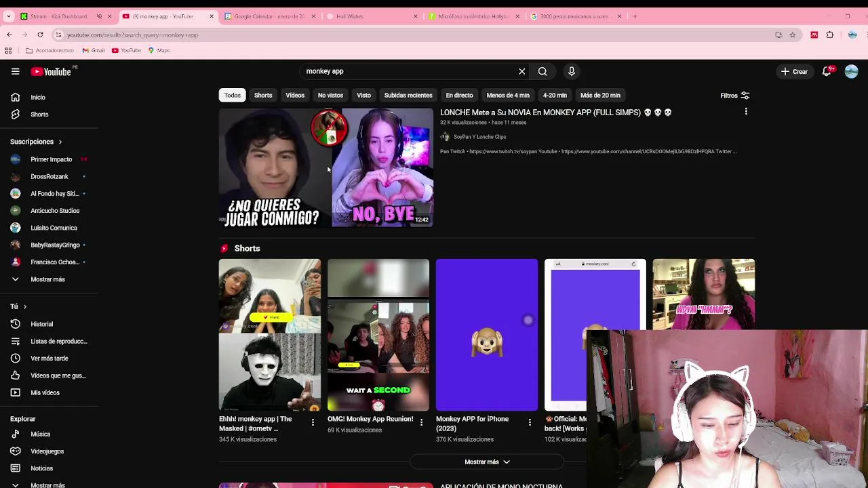Open the LONCHE video more-options menu
The width and height of the screenshot is (868, 488).
pyautogui.click(x=746, y=112)
